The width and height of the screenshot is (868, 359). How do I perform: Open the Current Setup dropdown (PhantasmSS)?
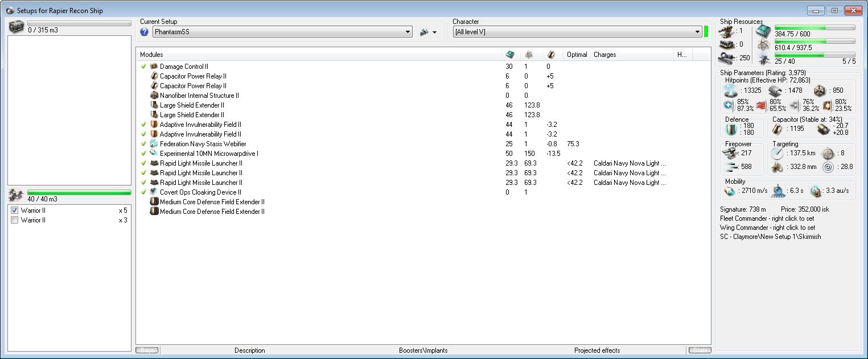point(282,32)
